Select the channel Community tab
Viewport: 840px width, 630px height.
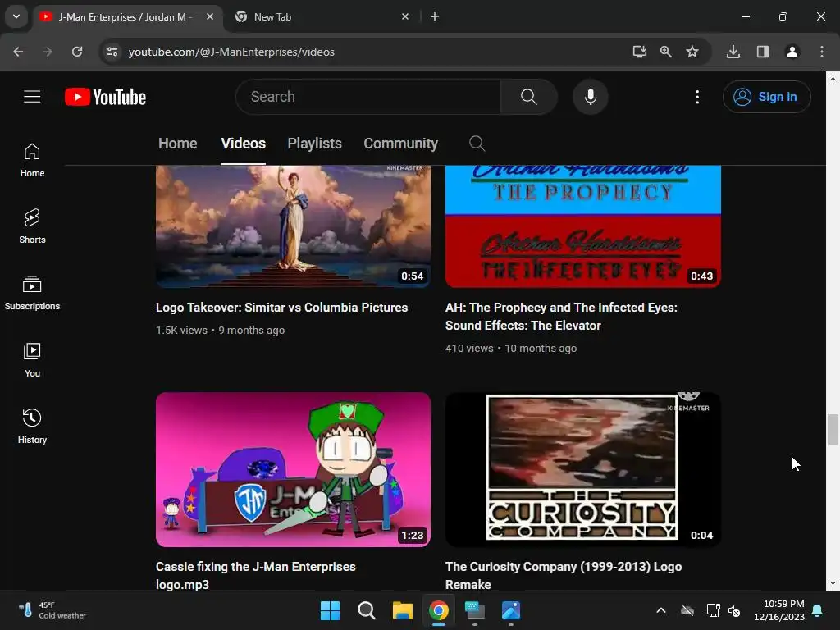click(x=400, y=144)
